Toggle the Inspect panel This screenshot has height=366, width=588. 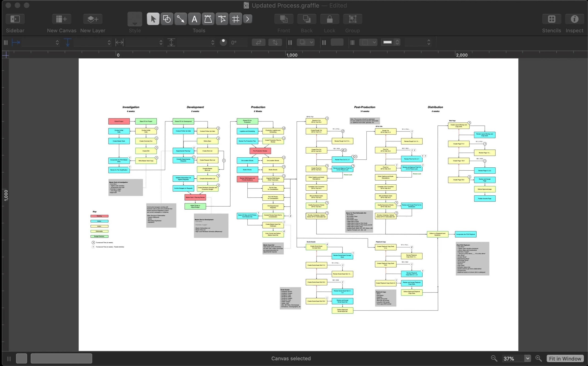574,19
